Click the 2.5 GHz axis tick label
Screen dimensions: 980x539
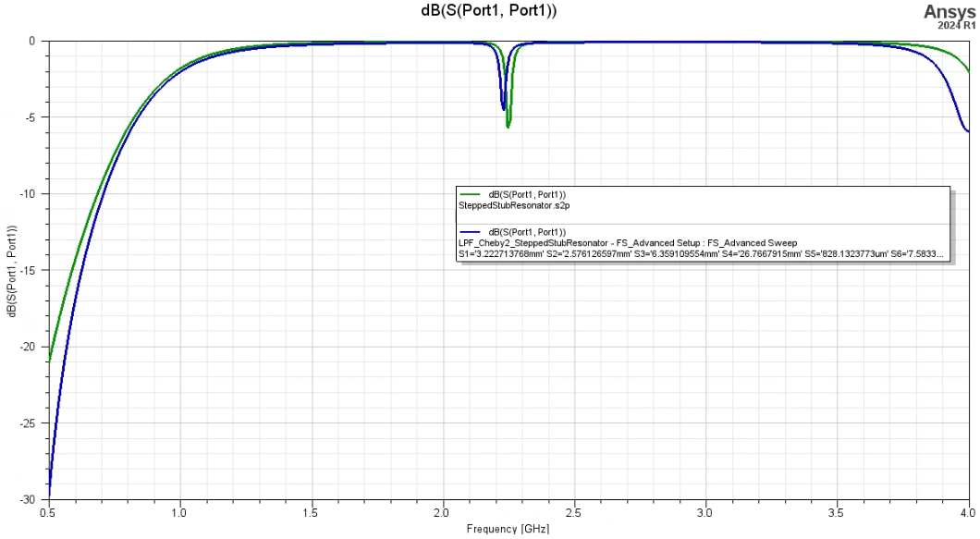click(574, 511)
